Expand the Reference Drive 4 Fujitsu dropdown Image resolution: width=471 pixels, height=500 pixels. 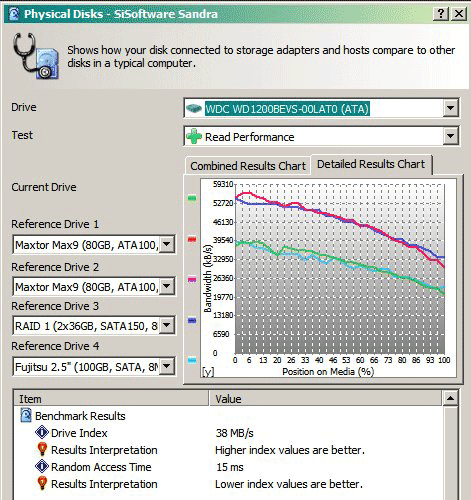coord(167,366)
